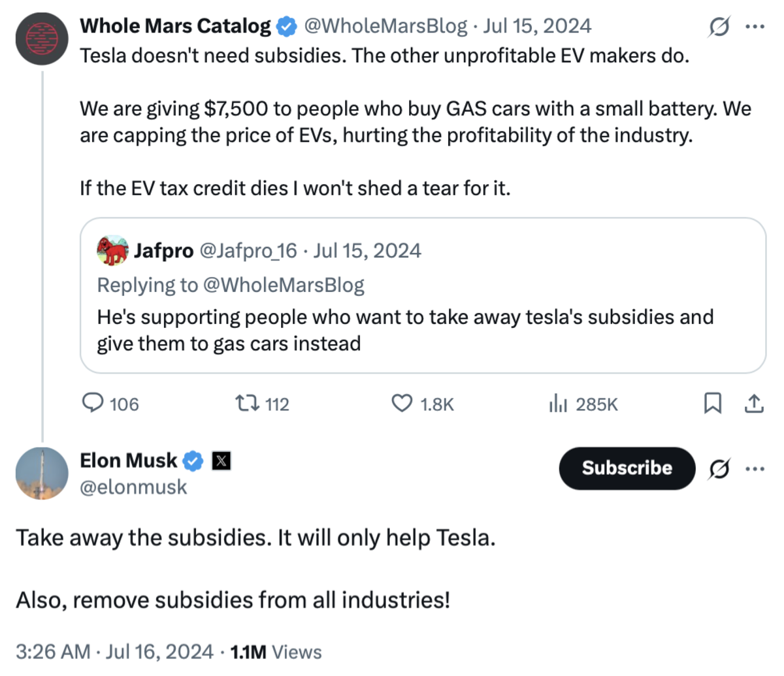The width and height of the screenshot is (784, 676).
Task: Open Grok analysis on Whole Mars Catalog's post
Action: coord(718,25)
